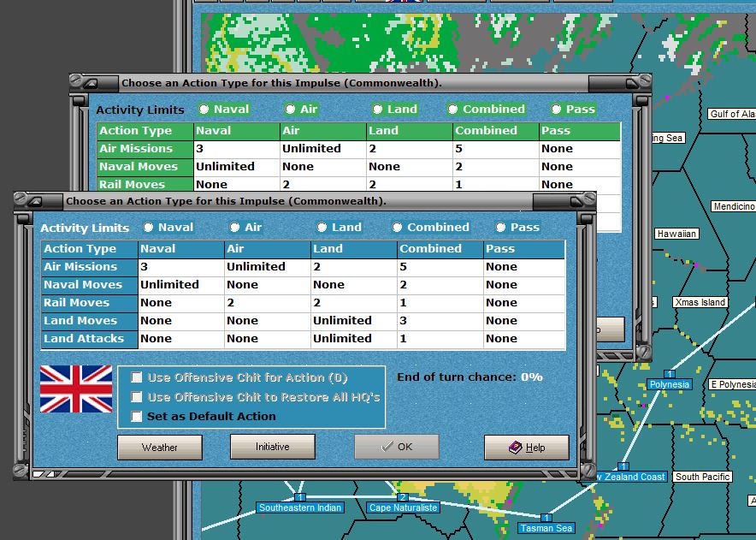Click the Tasman Sea label on the map
Image resolution: width=756 pixels, height=540 pixels.
546,528
